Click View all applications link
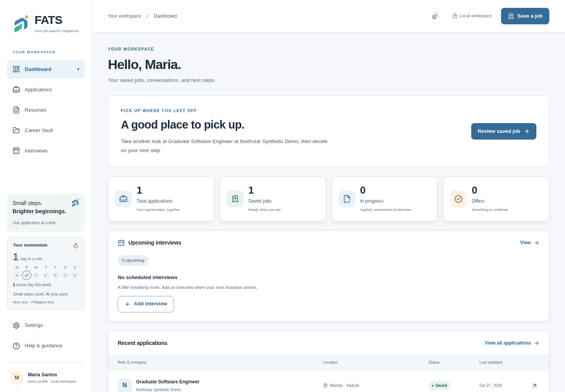Image resolution: width=565 pixels, height=392 pixels. point(512,343)
